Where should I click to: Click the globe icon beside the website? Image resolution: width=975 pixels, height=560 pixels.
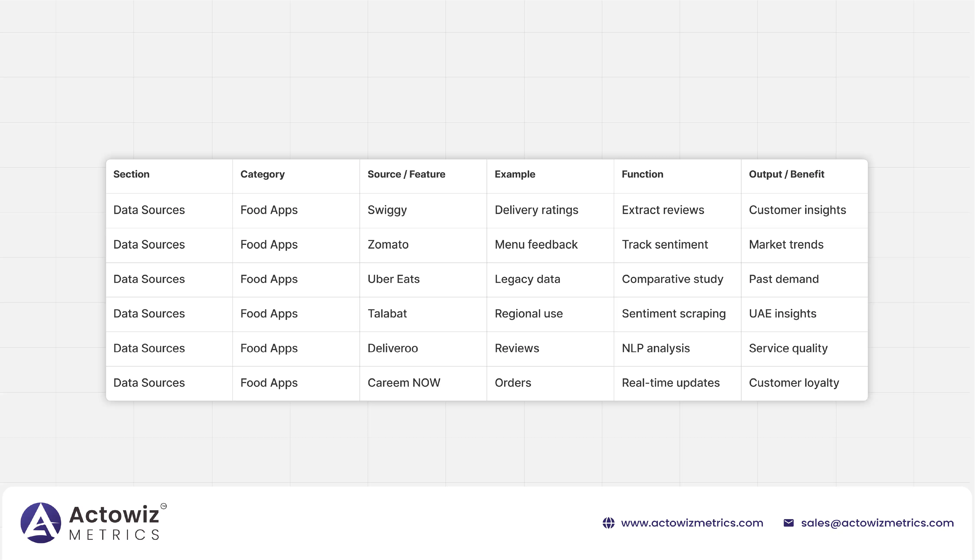[x=608, y=523]
